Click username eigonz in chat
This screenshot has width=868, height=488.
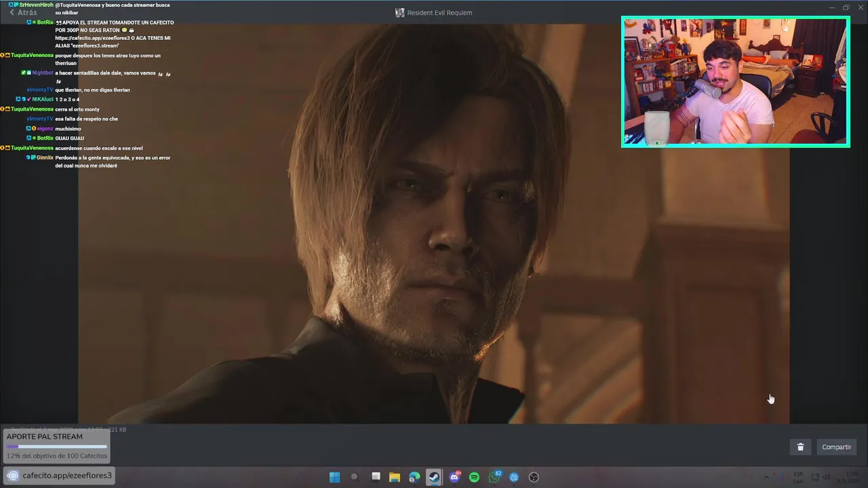point(45,128)
